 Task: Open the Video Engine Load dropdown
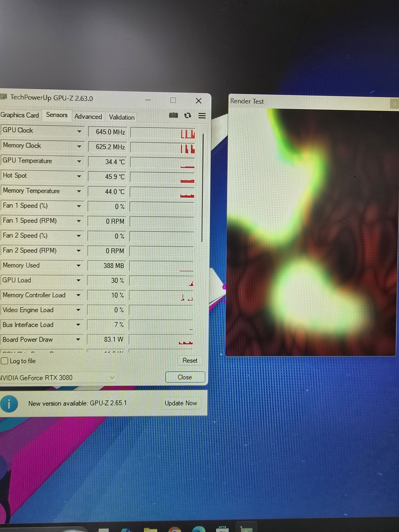coord(78,310)
